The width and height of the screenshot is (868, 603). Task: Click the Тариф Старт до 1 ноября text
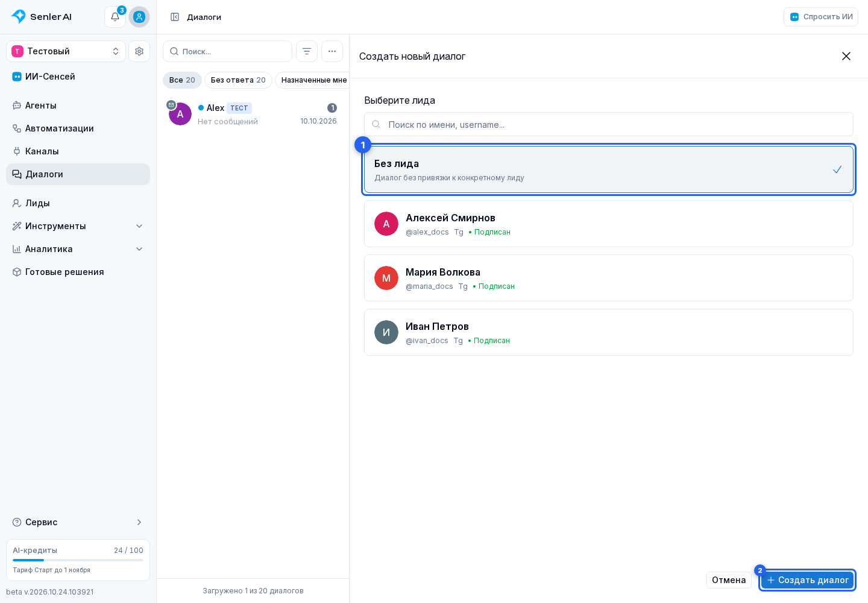(52, 570)
